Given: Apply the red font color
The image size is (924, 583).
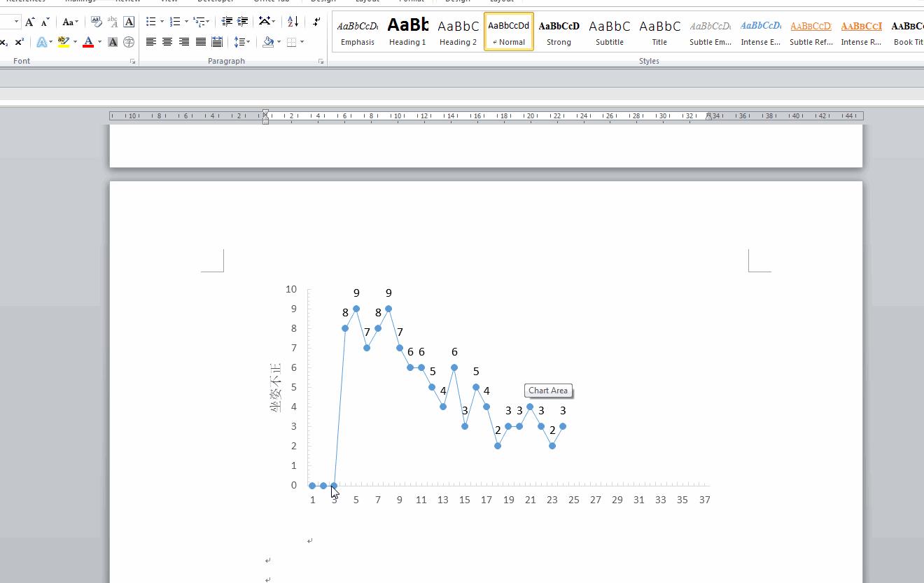Looking at the screenshot, I should pos(88,42).
